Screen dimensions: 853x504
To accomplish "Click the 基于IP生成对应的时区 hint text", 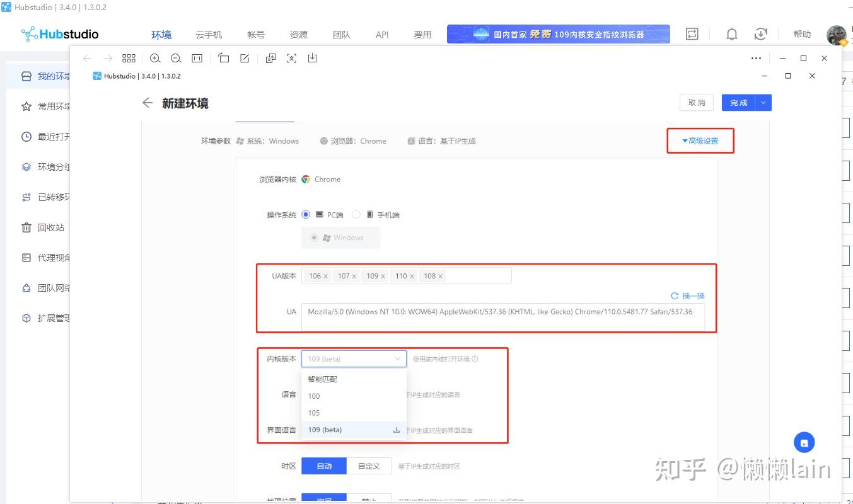I will click(429, 466).
